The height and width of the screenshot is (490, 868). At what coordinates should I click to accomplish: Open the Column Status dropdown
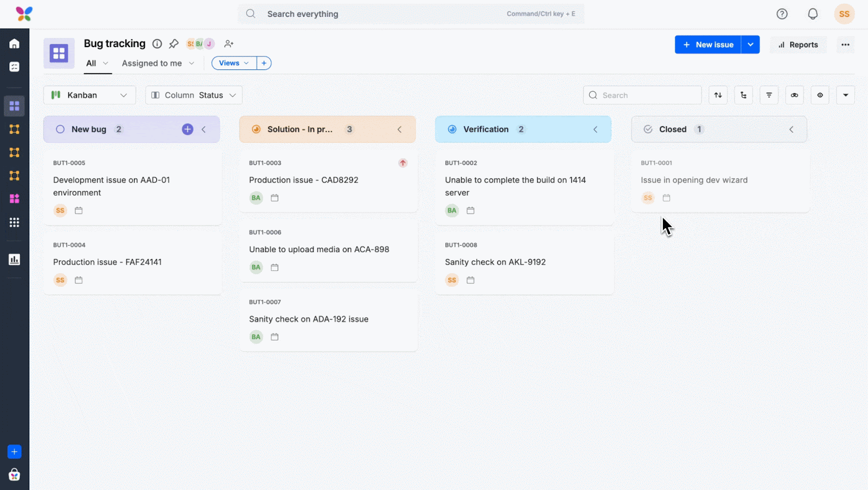point(194,95)
